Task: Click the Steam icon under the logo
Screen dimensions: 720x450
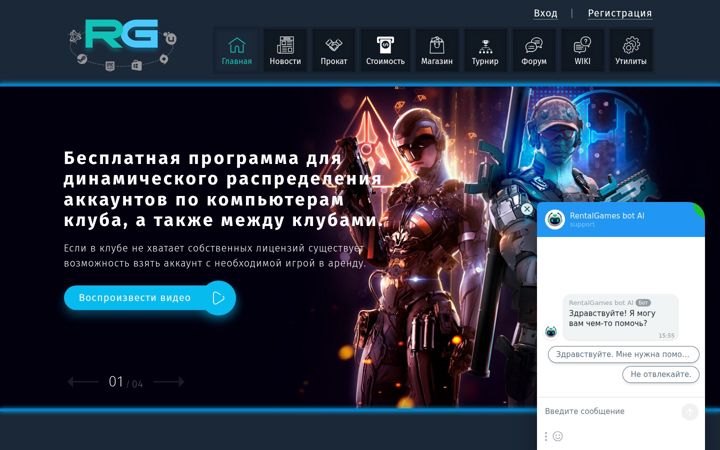Action: click(82, 59)
